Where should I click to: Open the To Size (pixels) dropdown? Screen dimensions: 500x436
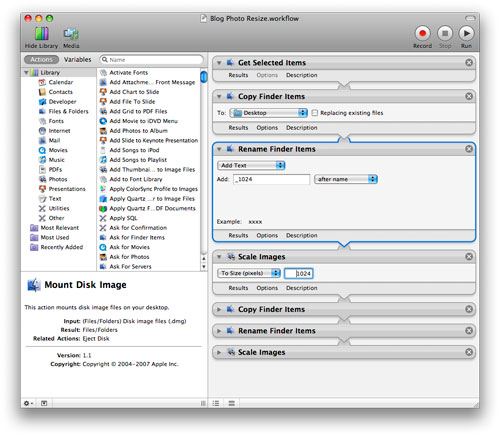tap(249, 273)
